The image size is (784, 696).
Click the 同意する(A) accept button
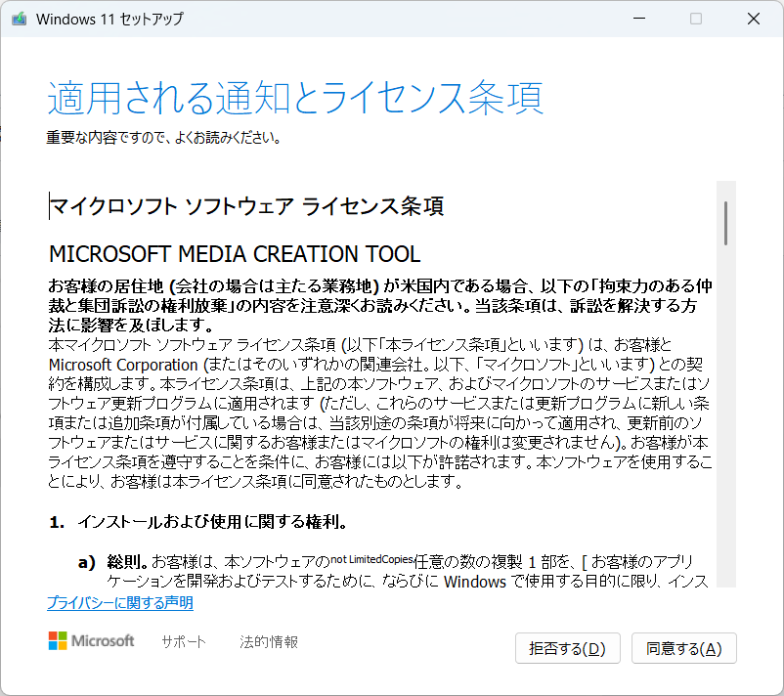683,648
